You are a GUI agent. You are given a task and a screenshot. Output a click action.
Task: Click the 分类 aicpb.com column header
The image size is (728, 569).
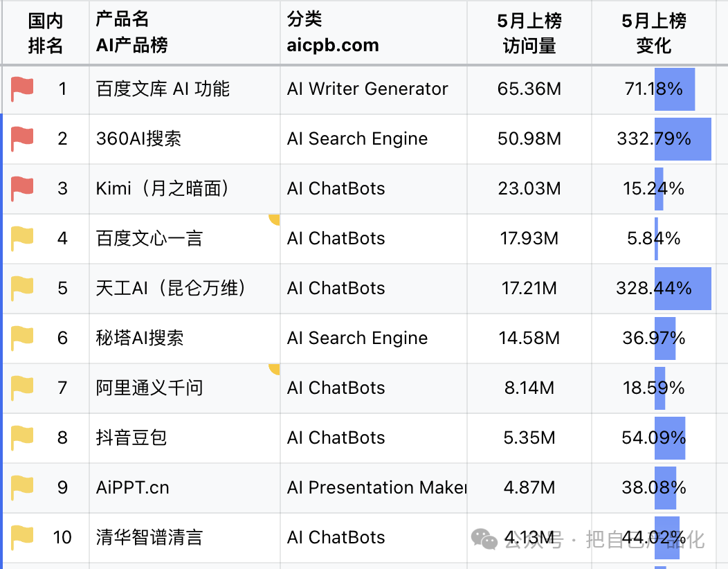(374, 33)
